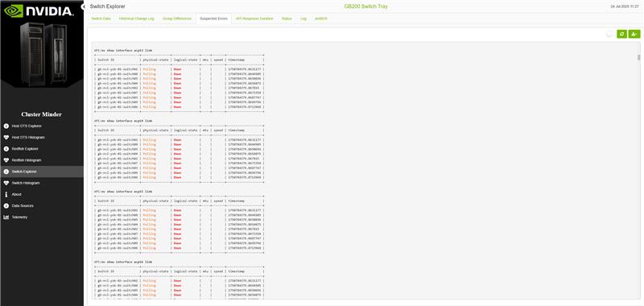Click the scrollbar thumb of the output panel
The width and height of the screenshot is (644, 306).
(x=638, y=57)
